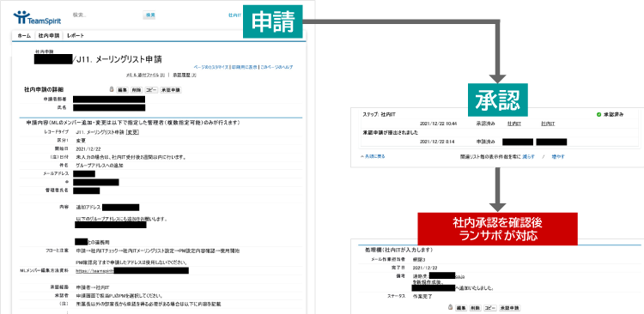Open the ページのカスタマイズ link
Screen dimensions: 644x314
211,67
